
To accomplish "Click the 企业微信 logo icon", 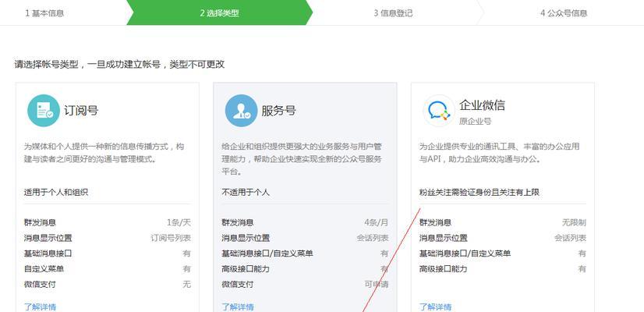I will (x=439, y=111).
